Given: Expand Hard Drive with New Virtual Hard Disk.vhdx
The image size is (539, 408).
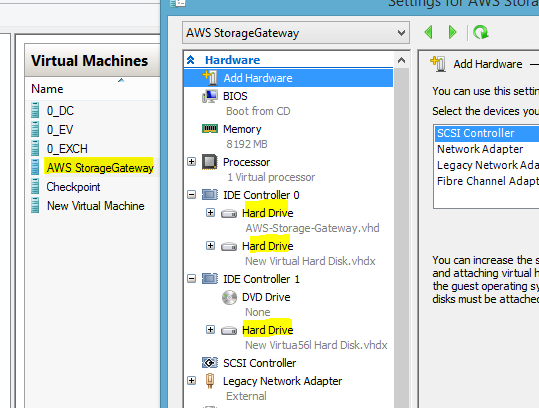Looking at the screenshot, I should (210, 246).
